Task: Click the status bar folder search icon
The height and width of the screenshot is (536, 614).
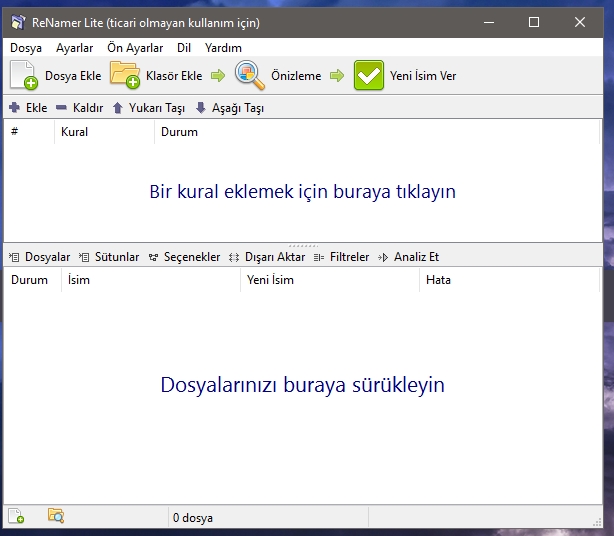Action: (x=56, y=516)
